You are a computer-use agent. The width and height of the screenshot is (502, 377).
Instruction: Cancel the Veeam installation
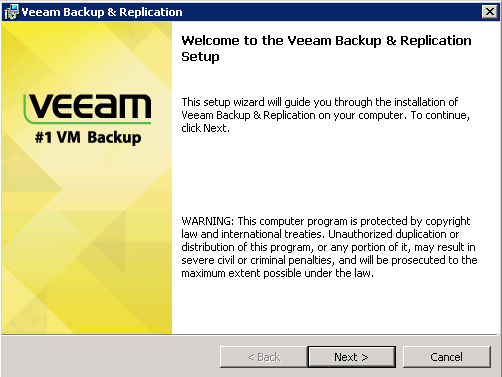[446, 357]
